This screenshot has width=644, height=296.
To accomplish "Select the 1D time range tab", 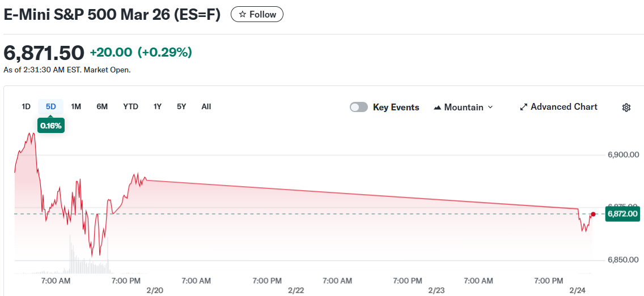I will pyautogui.click(x=26, y=106).
